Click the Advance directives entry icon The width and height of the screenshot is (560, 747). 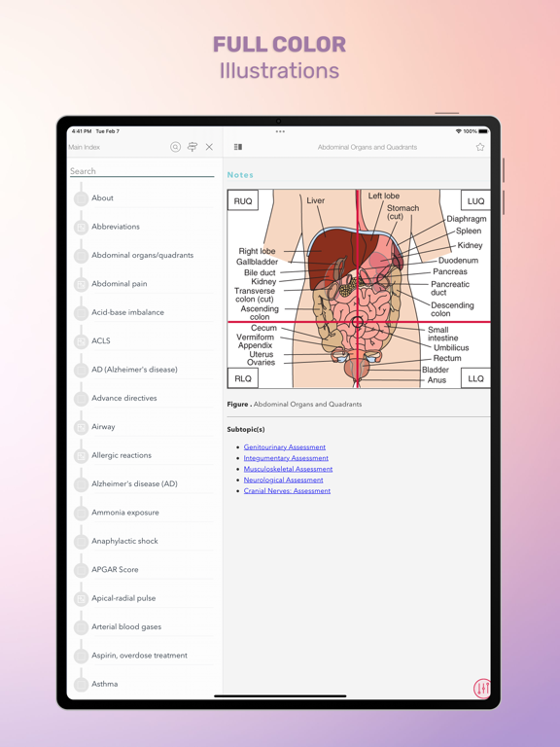pyautogui.click(x=81, y=398)
